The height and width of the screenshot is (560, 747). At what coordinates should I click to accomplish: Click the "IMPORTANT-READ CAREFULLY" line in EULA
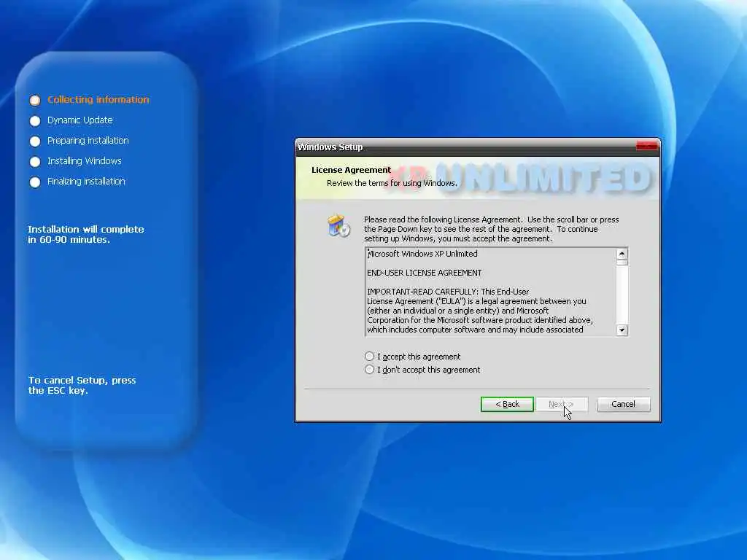point(448,292)
